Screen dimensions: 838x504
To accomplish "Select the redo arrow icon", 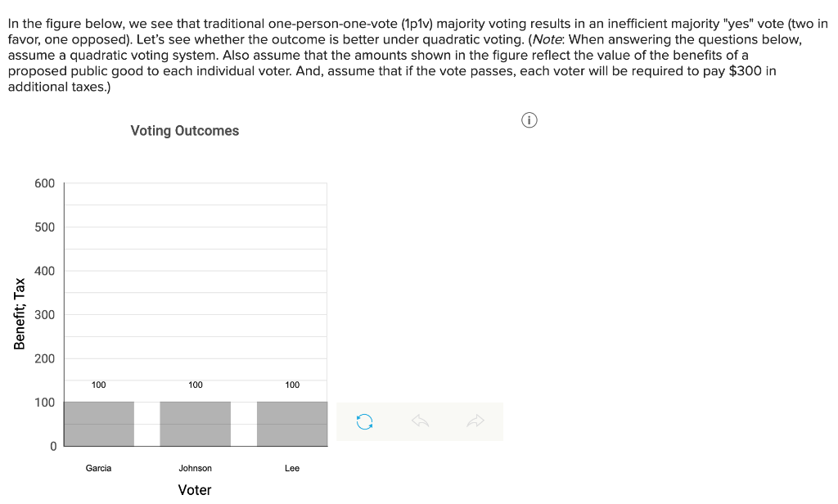I will 475,421.
